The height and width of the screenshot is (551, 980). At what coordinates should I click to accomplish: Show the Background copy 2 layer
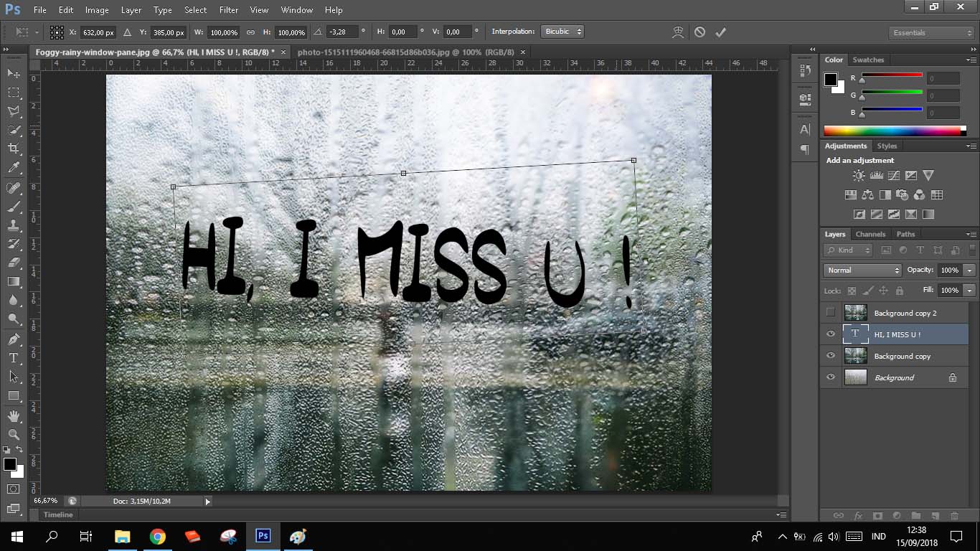(831, 313)
